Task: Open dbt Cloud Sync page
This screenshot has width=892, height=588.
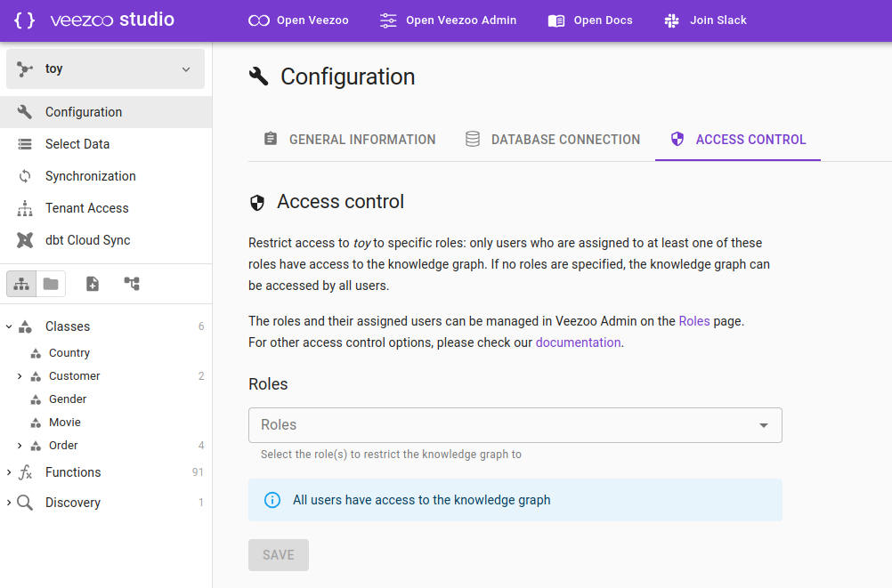Action: pyautogui.click(x=106, y=240)
